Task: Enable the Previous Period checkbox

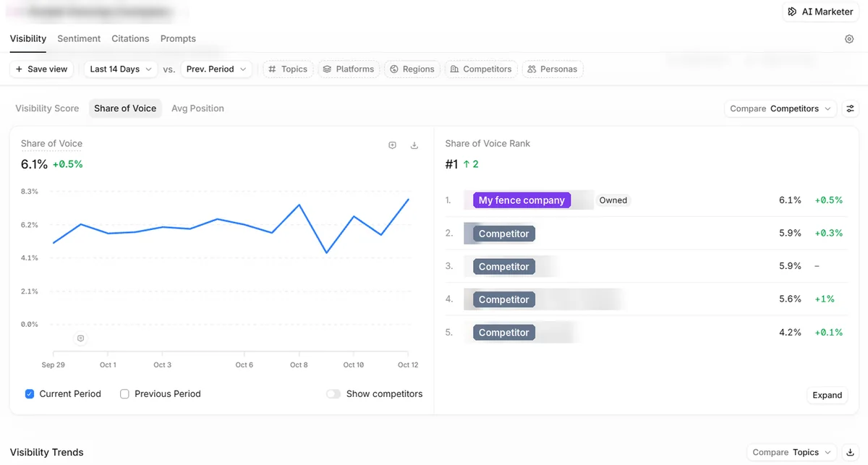Action: (x=124, y=394)
